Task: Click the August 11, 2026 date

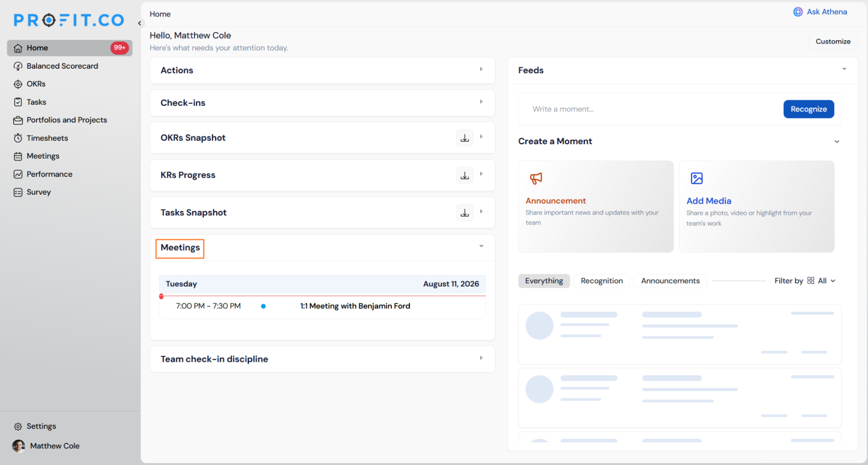Action: tap(451, 284)
